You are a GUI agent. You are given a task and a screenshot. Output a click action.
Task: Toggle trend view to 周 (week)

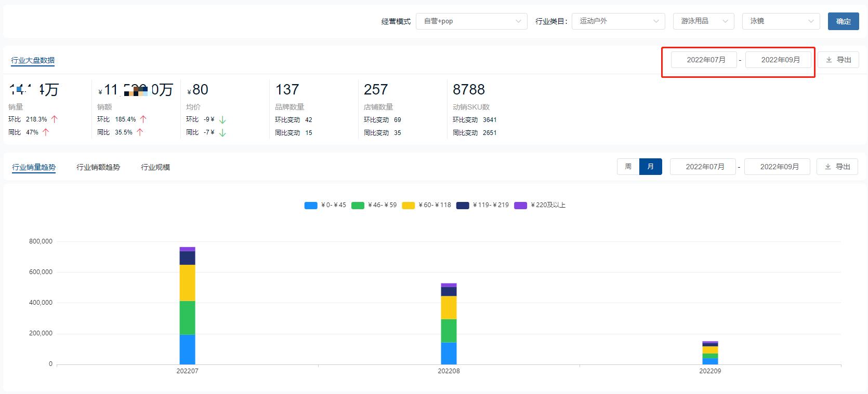coord(628,167)
